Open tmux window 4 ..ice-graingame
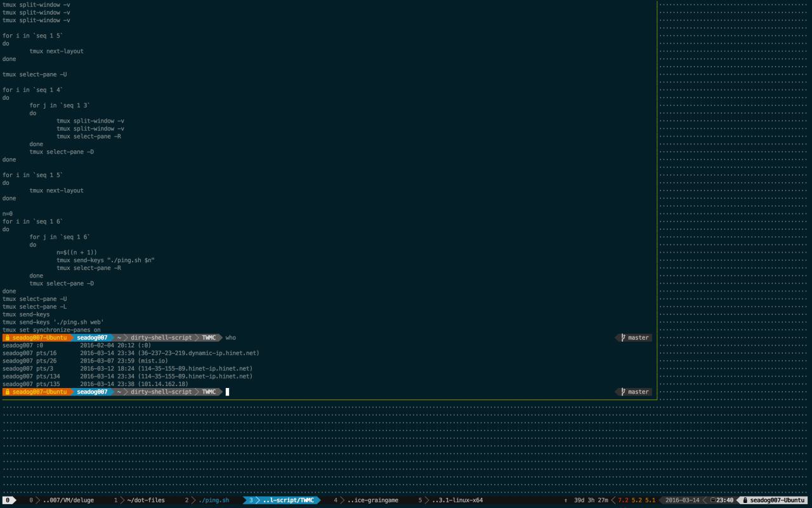The image size is (812, 508). 366,500
